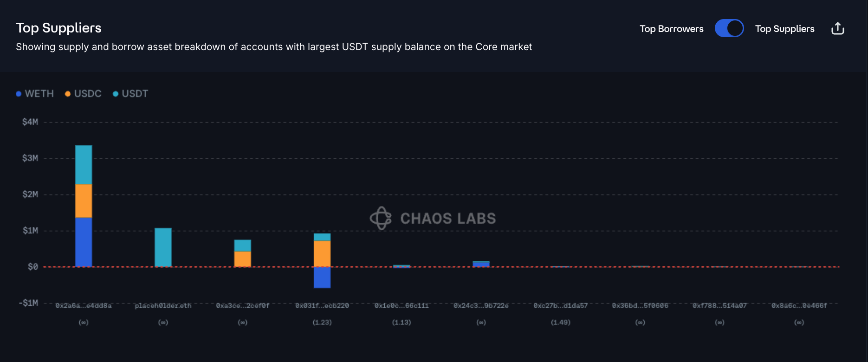Click the export/share icon

click(837, 29)
